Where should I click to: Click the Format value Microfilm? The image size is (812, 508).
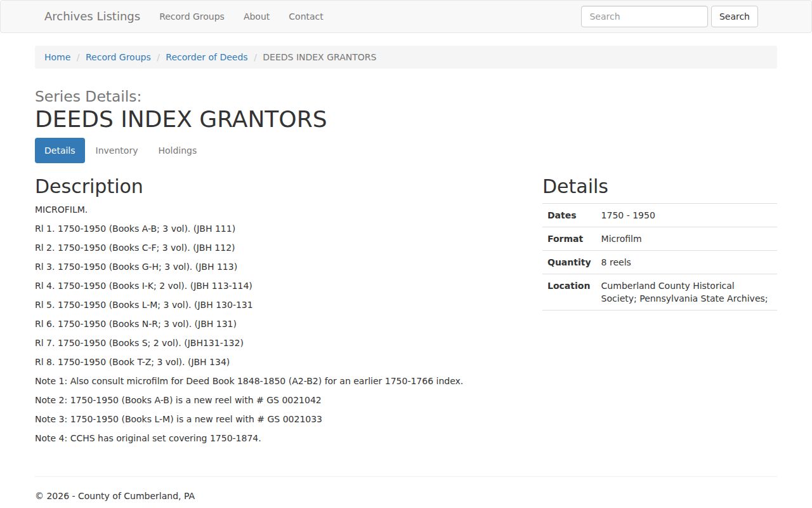[621, 239]
